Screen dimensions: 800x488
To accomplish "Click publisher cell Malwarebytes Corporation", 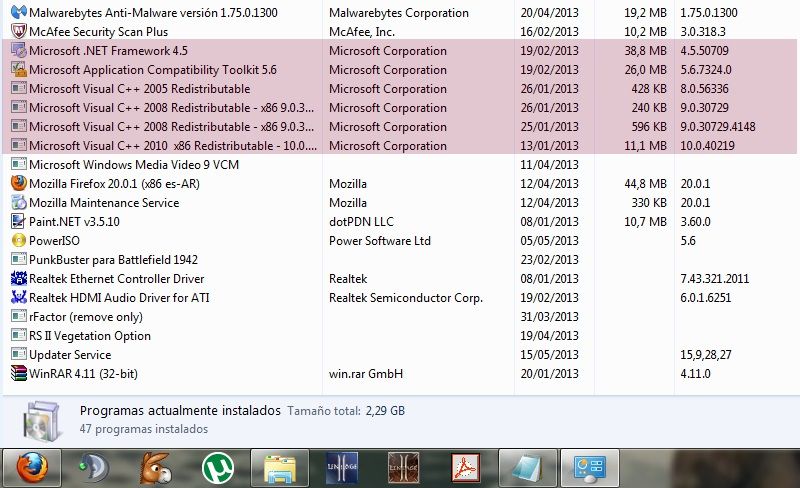I will pos(398,12).
